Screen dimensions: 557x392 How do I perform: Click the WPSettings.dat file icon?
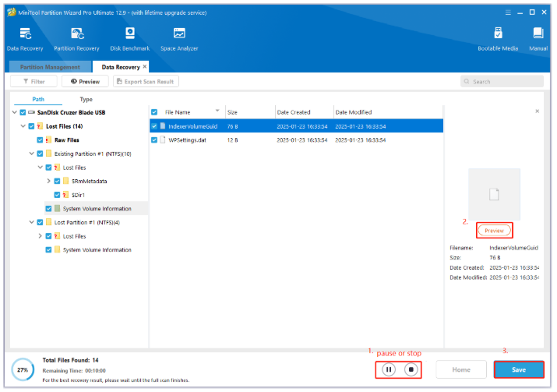[x=163, y=140]
